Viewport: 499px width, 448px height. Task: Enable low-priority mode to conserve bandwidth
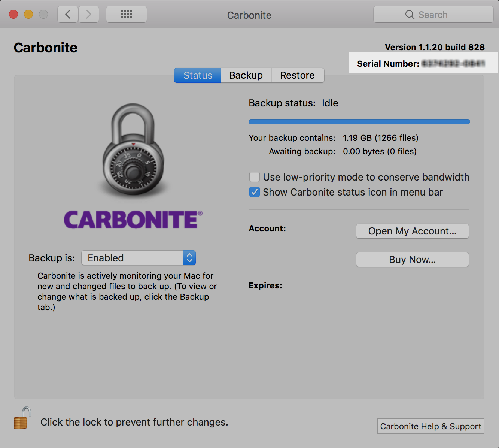(x=255, y=177)
